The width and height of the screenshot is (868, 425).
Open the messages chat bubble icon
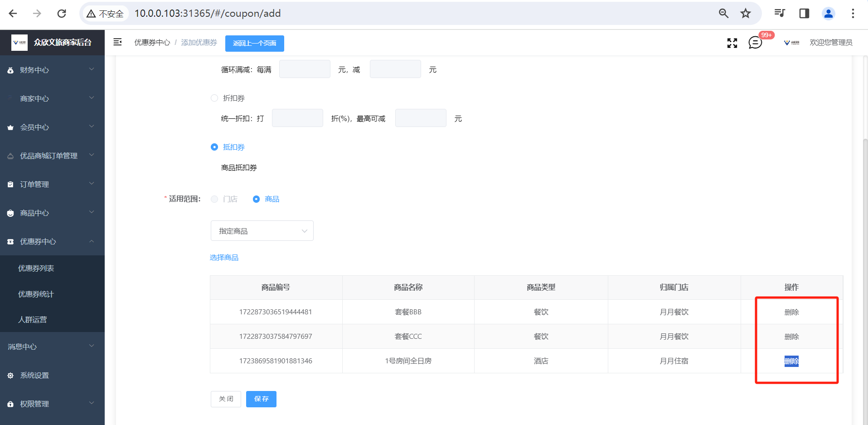(755, 43)
